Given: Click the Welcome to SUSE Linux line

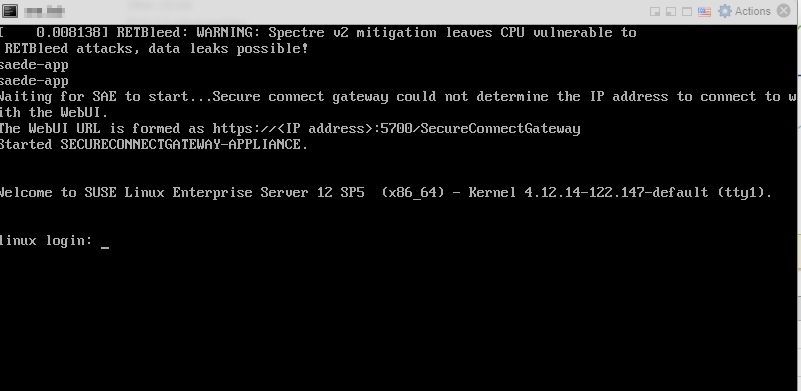Looking at the screenshot, I should pyautogui.click(x=386, y=193).
